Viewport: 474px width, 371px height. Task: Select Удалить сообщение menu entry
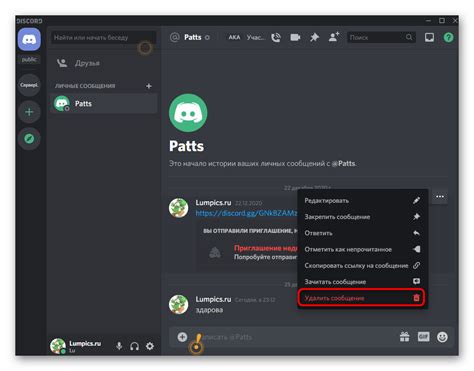pos(362,298)
